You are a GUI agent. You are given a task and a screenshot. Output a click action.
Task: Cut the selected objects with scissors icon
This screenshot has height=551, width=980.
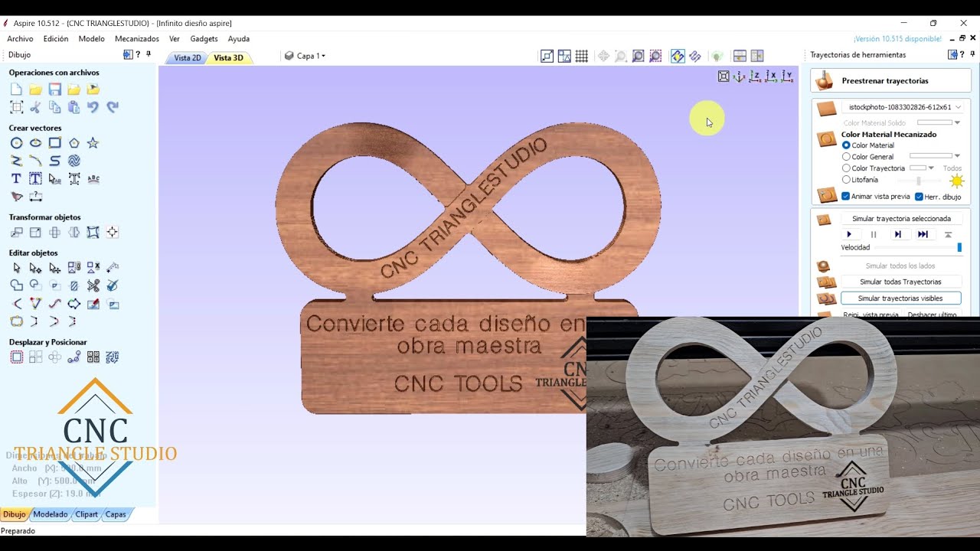(x=35, y=107)
